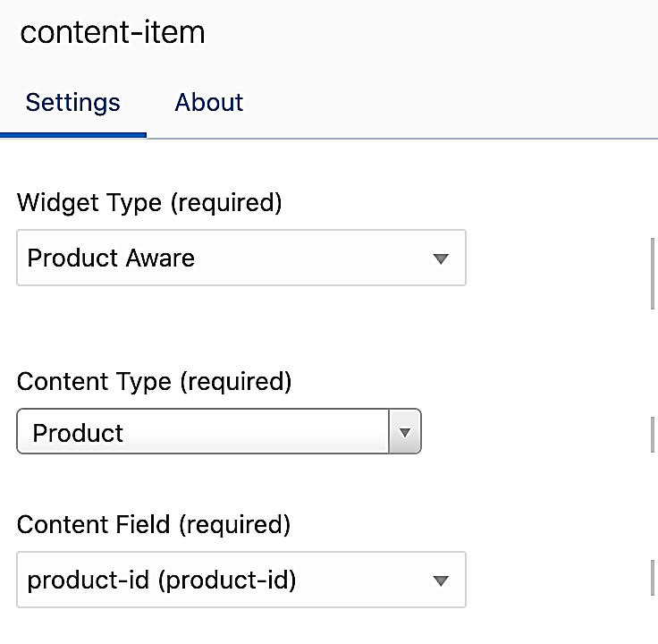Click the Content Type combo box arrow button
Image resolution: width=658 pixels, height=644 pixels.
pyautogui.click(x=404, y=433)
